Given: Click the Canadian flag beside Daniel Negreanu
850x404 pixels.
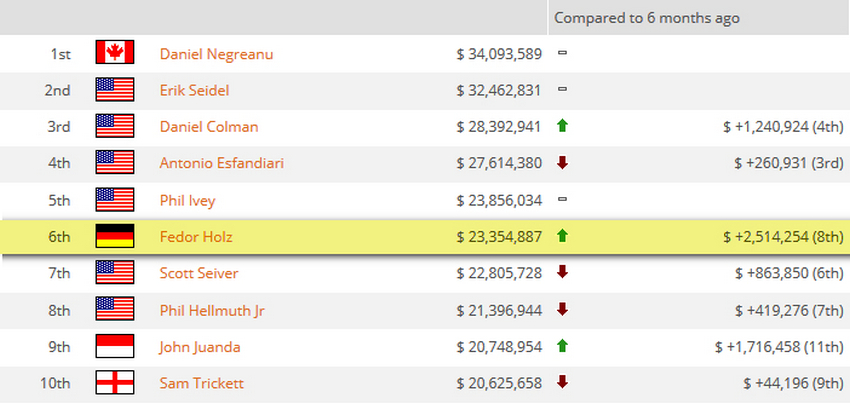Looking at the screenshot, I should pyautogui.click(x=115, y=53).
